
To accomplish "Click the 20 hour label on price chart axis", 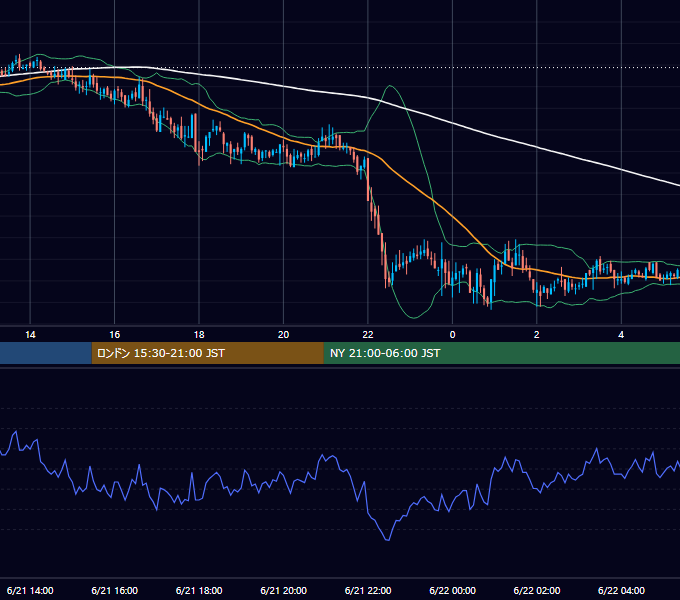I will pyautogui.click(x=283, y=335).
